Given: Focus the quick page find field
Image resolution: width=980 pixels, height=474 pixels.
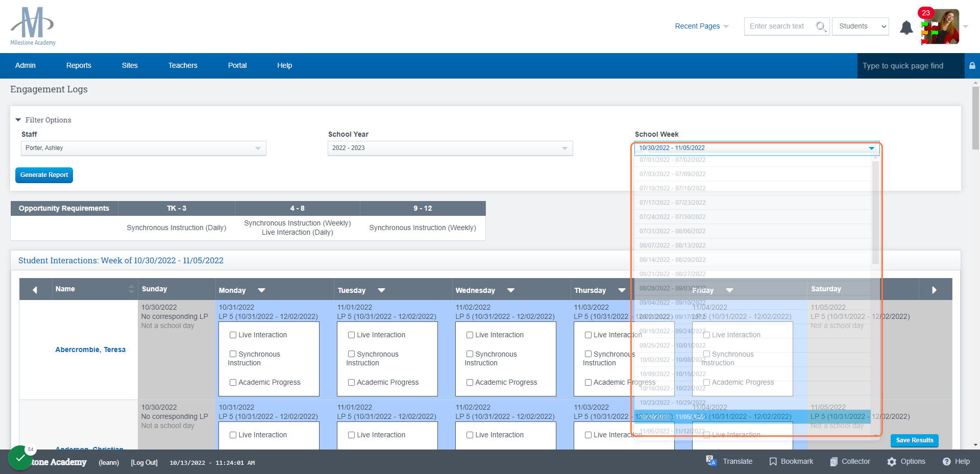Looking at the screenshot, I should pyautogui.click(x=911, y=66).
